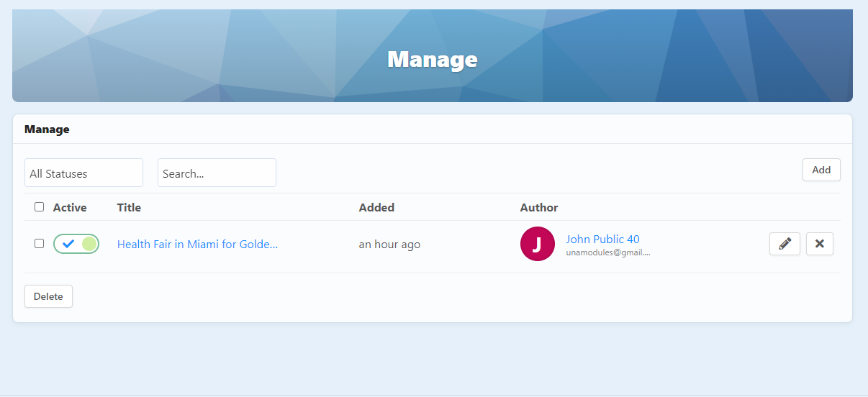868x397 pixels.
Task: Open the Health Fair in Miami link
Action: tap(197, 245)
